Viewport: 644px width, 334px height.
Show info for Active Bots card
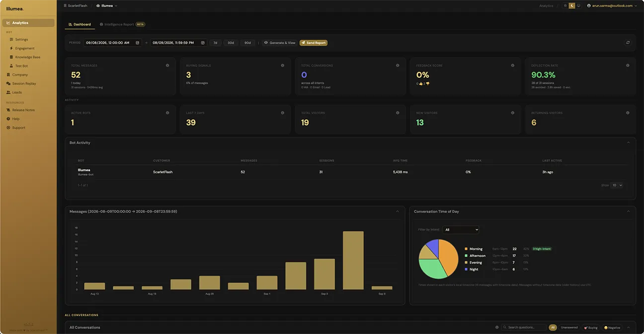point(167,113)
